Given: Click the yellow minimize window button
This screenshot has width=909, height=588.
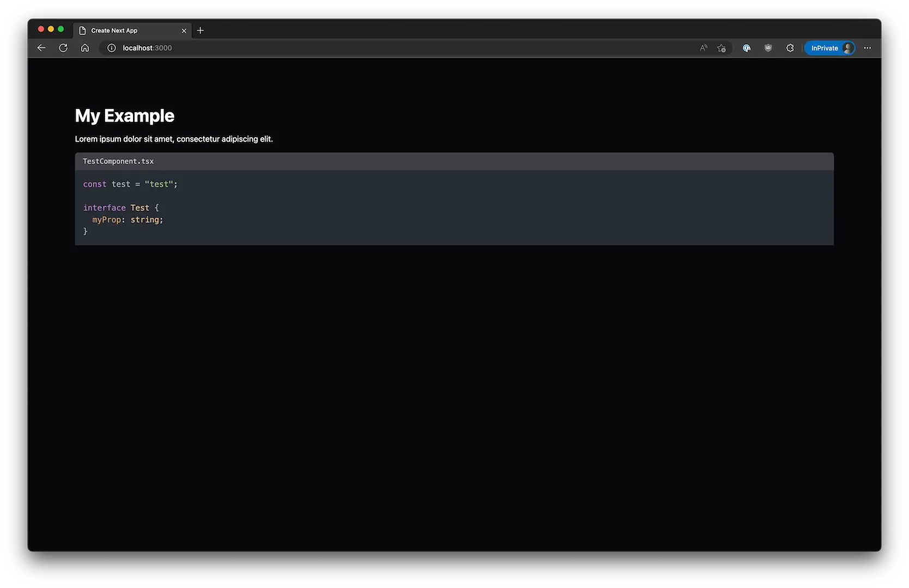Looking at the screenshot, I should tap(51, 29).
